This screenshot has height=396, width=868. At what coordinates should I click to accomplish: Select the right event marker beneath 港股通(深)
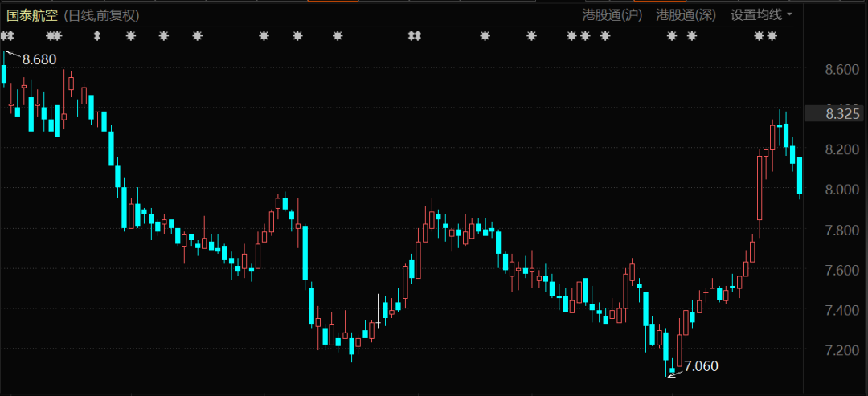click(691, 36)
